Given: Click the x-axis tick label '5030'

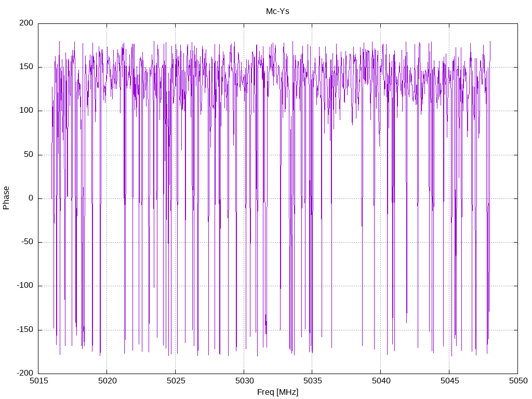Looking at the screenshot, I should 244,381.
